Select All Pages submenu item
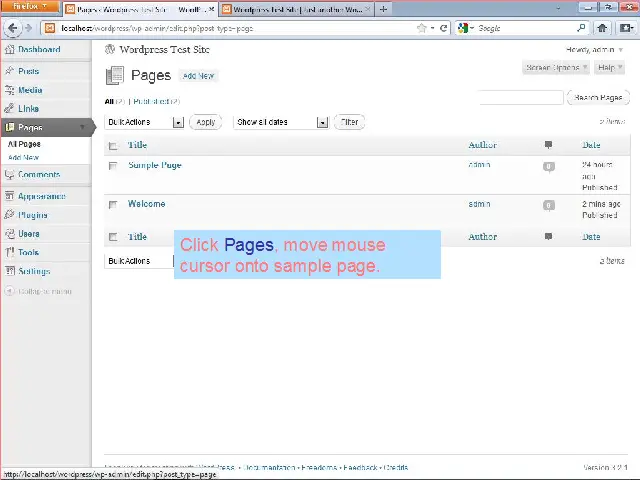This screenshot has width=640, height=480. (24, 144)
